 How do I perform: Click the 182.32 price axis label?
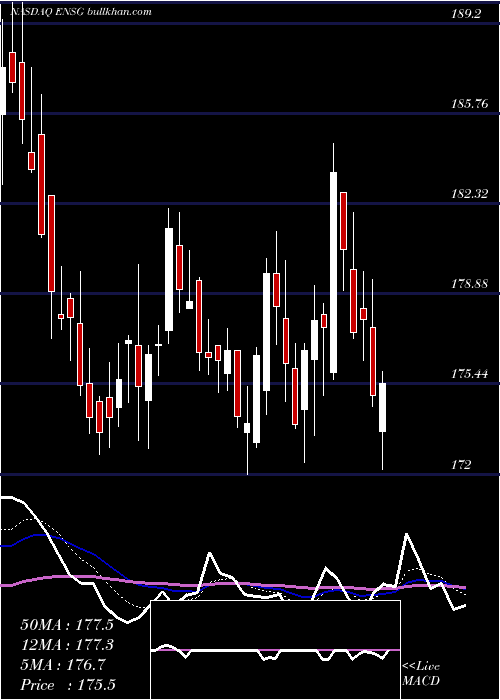[x=469, y=194]
